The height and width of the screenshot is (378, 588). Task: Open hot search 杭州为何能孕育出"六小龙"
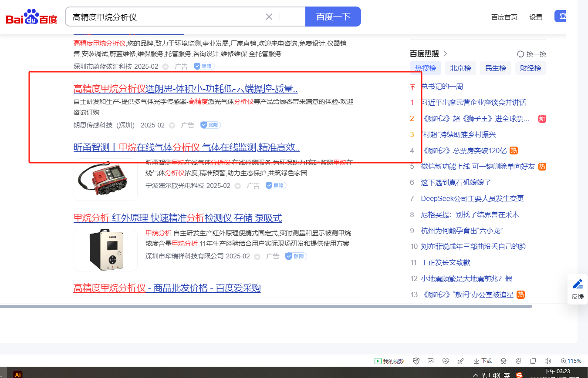463,231
